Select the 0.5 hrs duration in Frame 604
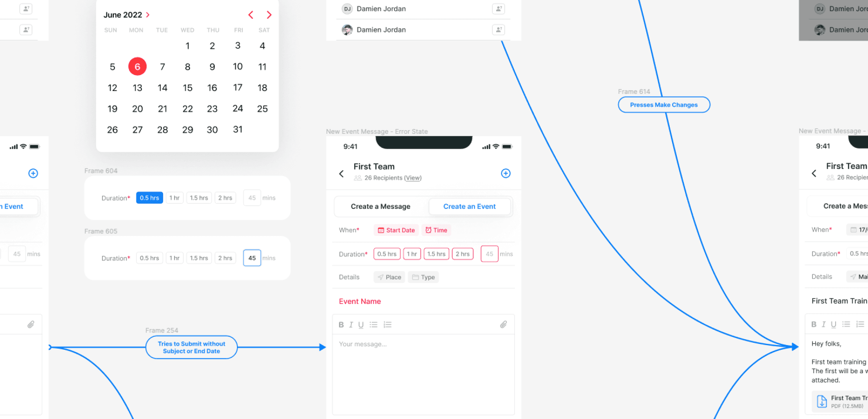Screen dimensions: 868x419 click(149, 198)
